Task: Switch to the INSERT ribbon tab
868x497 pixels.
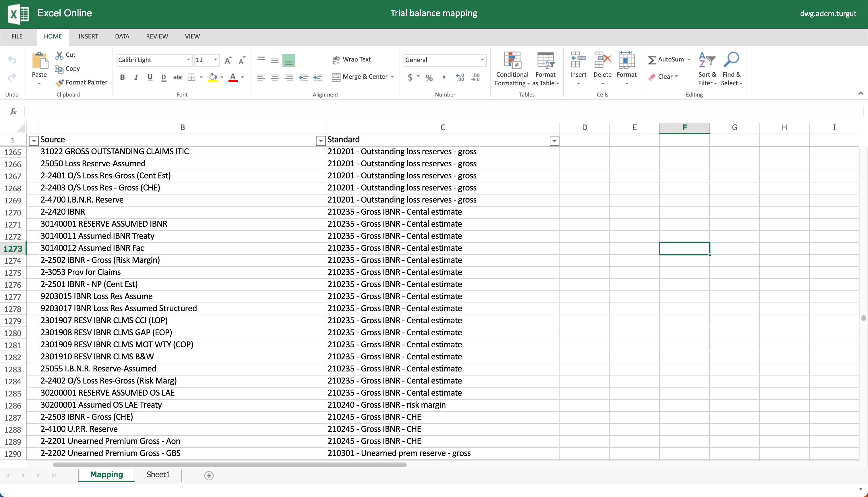Action: point(88,36)
